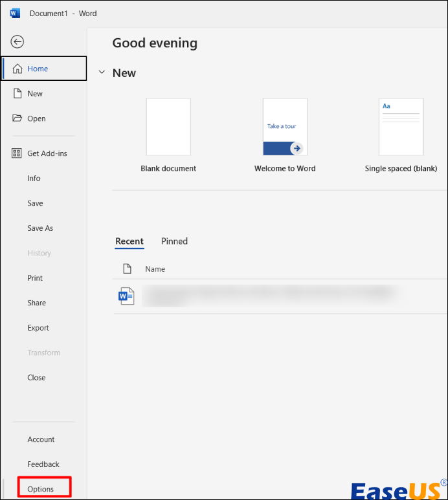The height and width of the screenshot is (500, 448).
Task: Go to the Info page
Action: [44, 179]
